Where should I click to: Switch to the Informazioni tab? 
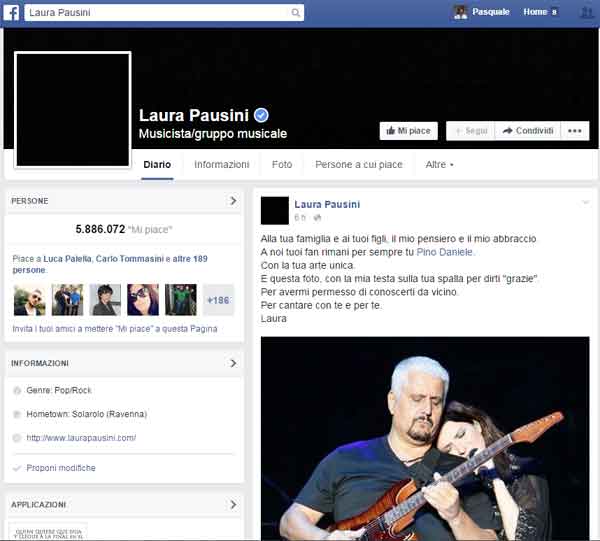[x=222, y=165]
